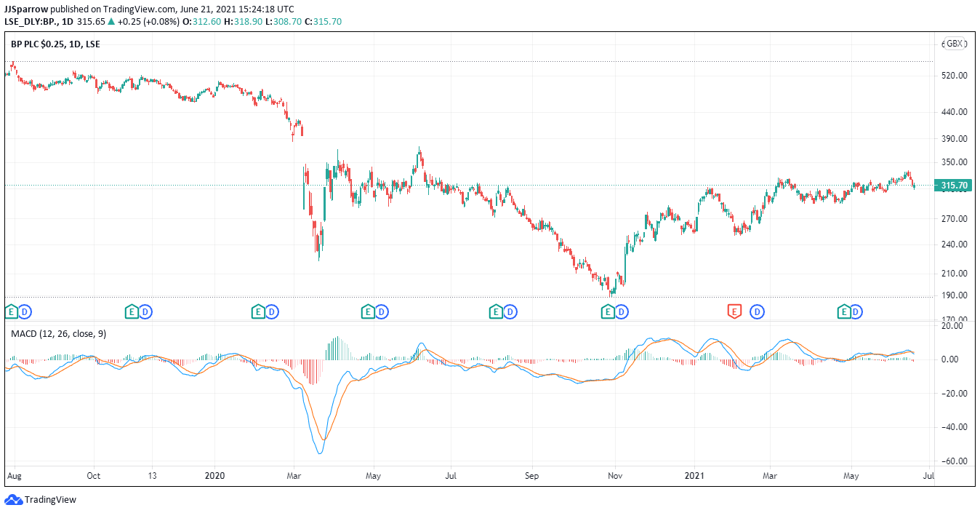Viewport: 980px width, 513px height.
Task: Click the Nov label on time axis
Action: point(616,477)
